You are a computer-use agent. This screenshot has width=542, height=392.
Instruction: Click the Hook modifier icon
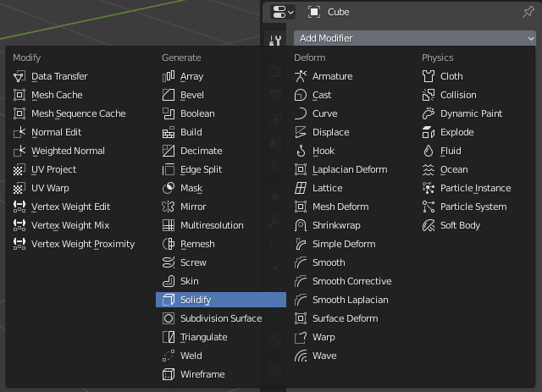[x=301, y=151]
